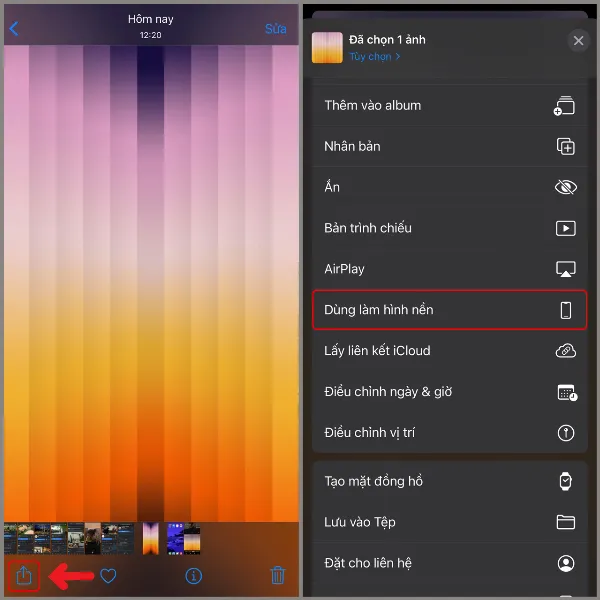Viewport: 600px width, 600px height.
Task: Tap the Điều chỉnh vị trí location icon
Action: coord(565,433)
